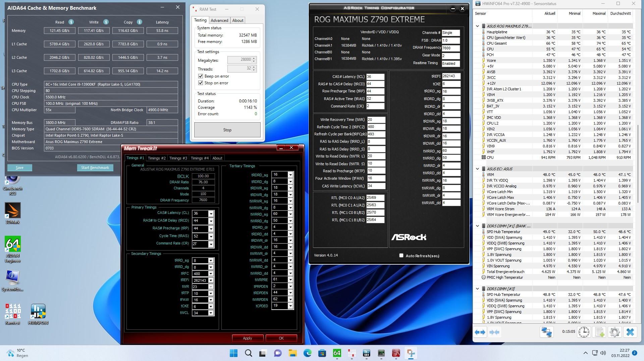This screenshot has height=361, width=644.
Task: Open File Explorer from taskbar
Action: click(x=292, y=353)
